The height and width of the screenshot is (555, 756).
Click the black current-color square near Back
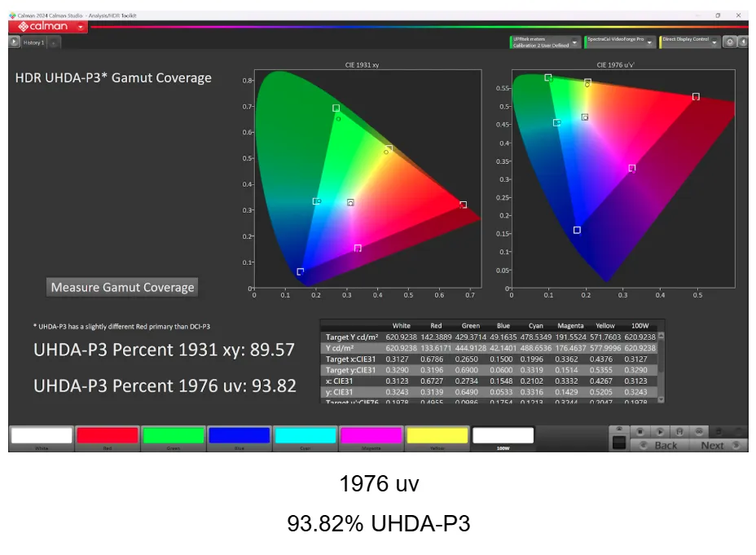(x=618, y=443)
